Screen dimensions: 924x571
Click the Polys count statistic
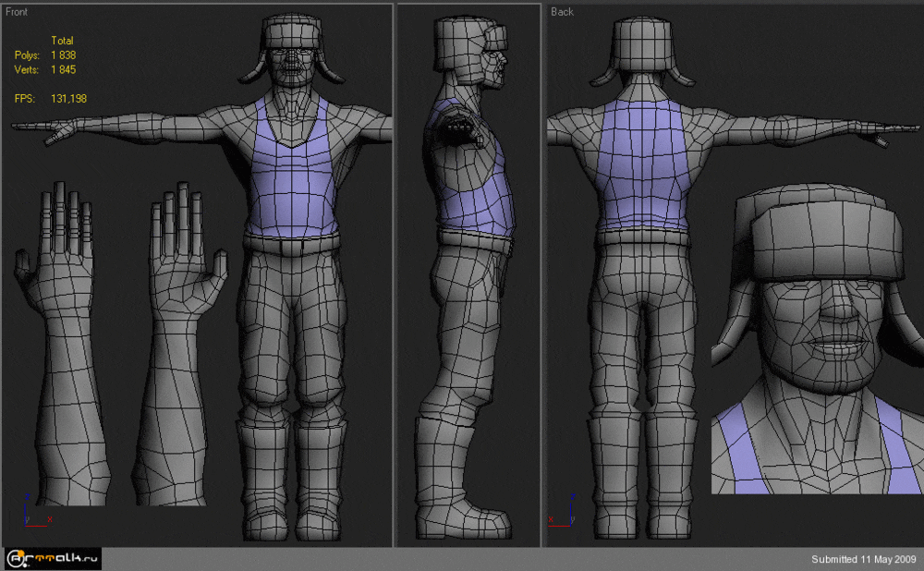(x=63, y=55)
